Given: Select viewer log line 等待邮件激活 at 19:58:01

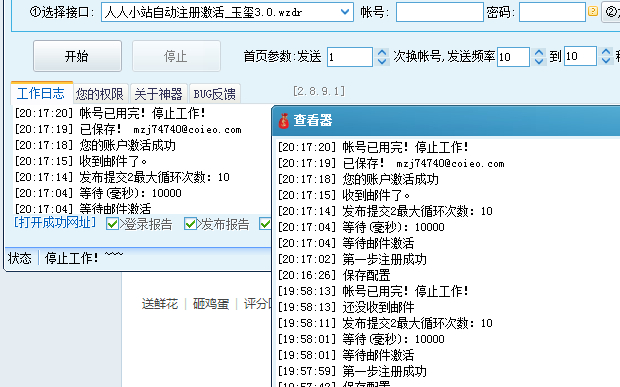Looking at the screenshot, I should [x=346, y=355].
